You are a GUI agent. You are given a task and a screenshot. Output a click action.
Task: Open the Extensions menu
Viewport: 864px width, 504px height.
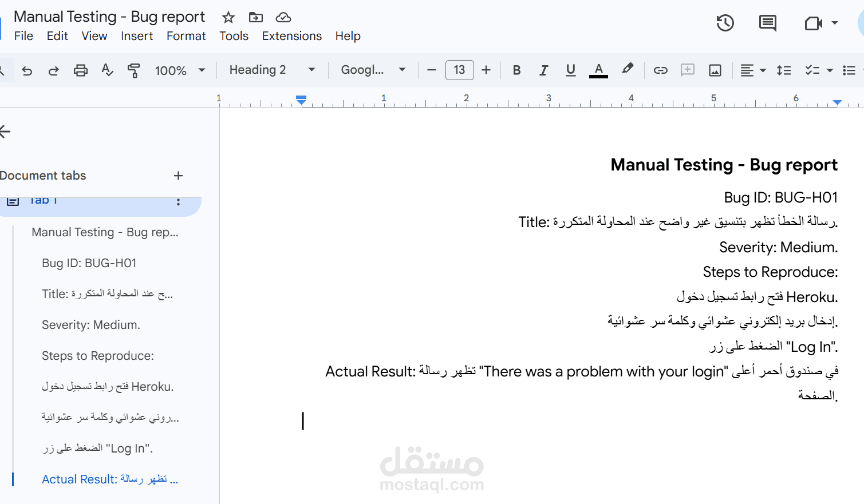coord(292,36)
